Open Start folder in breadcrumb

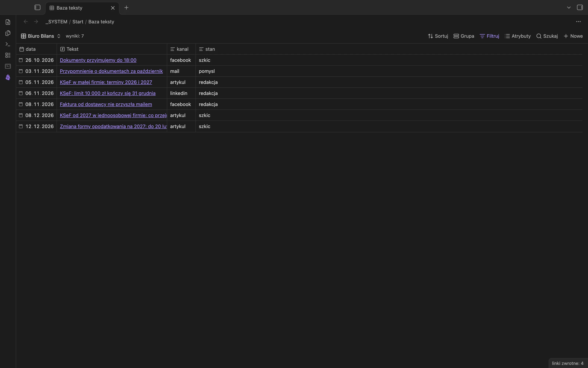(x=78, y=22)
